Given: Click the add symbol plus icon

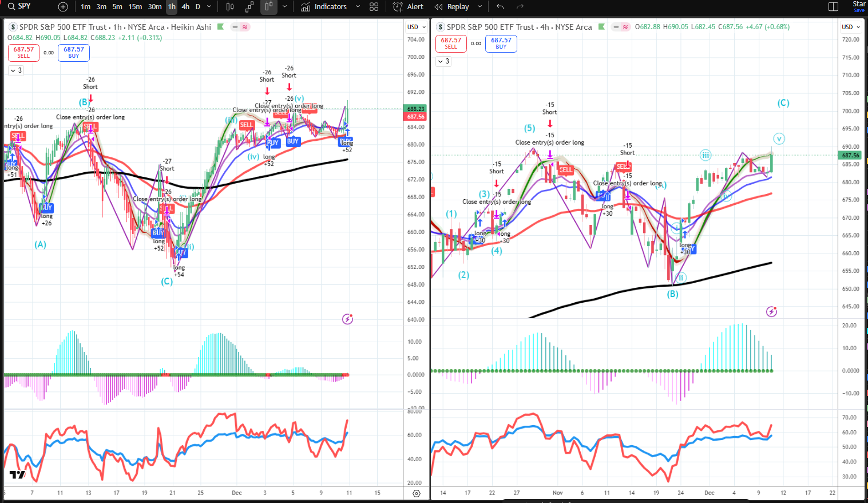Looking at the screenshot, I should pyautogui.click(x=63, y=7).
